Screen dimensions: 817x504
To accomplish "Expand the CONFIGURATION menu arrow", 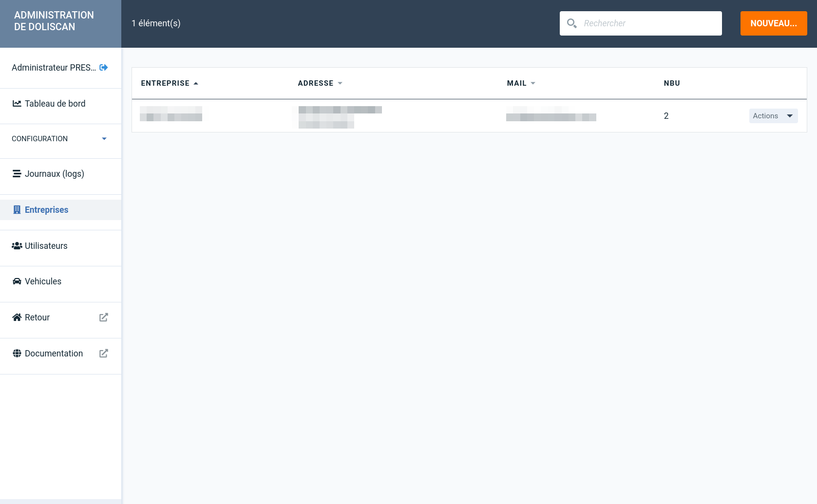I will [104, 139].
